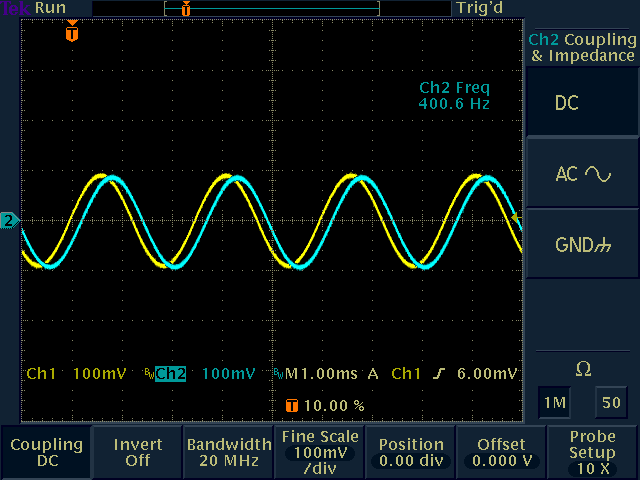This screenshot has width=640, height=480.
Task: Open Probe Setup 10 X menu
Action: click(x=593, y=452)
